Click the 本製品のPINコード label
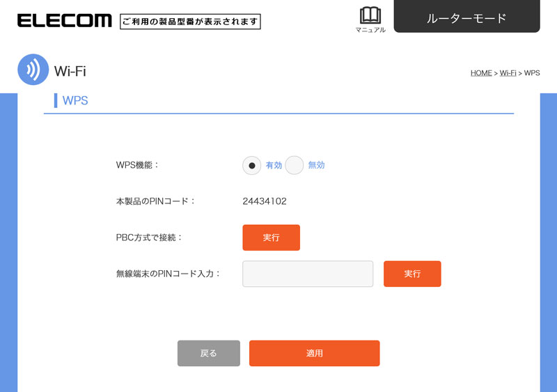 click(x=155, y=201)
